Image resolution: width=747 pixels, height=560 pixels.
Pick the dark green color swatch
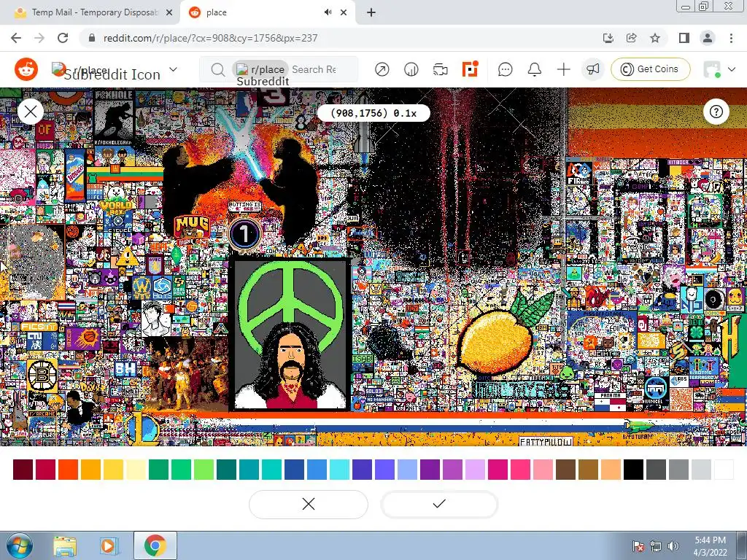(158, 470)
